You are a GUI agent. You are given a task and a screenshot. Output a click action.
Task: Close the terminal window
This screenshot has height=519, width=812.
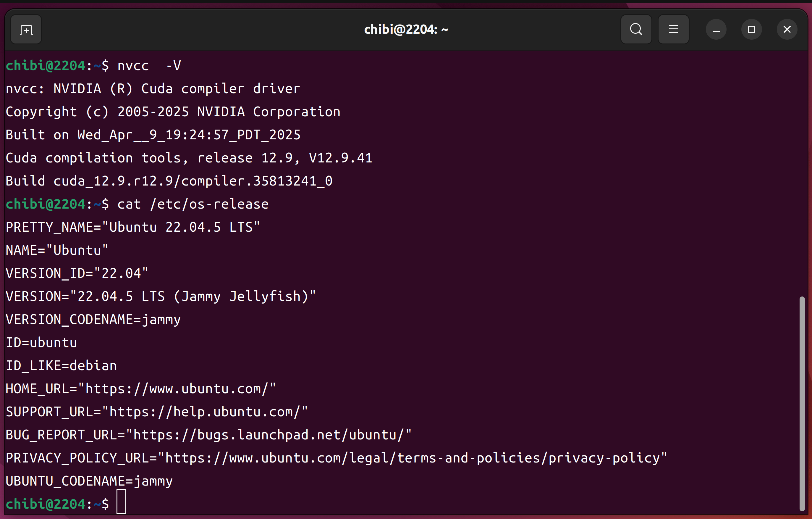click(787, 30)
